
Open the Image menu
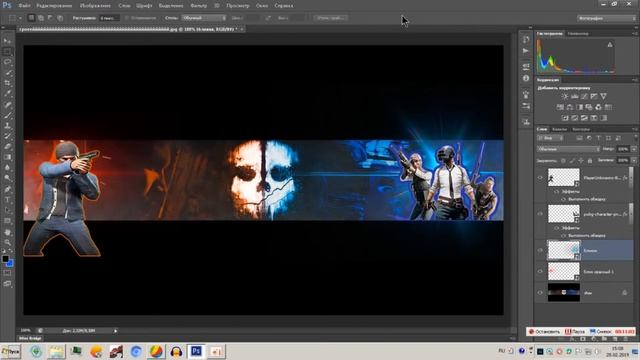96,6
